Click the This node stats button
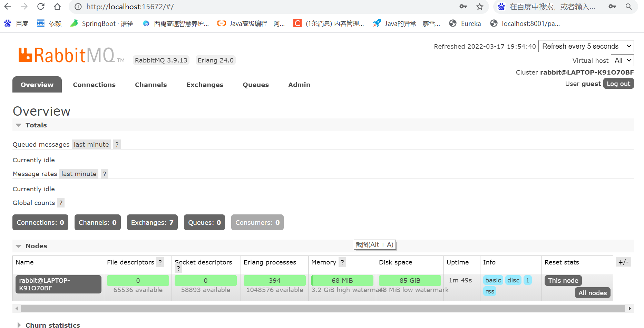This screenshot has width=644, height=328. pos(563,280)
